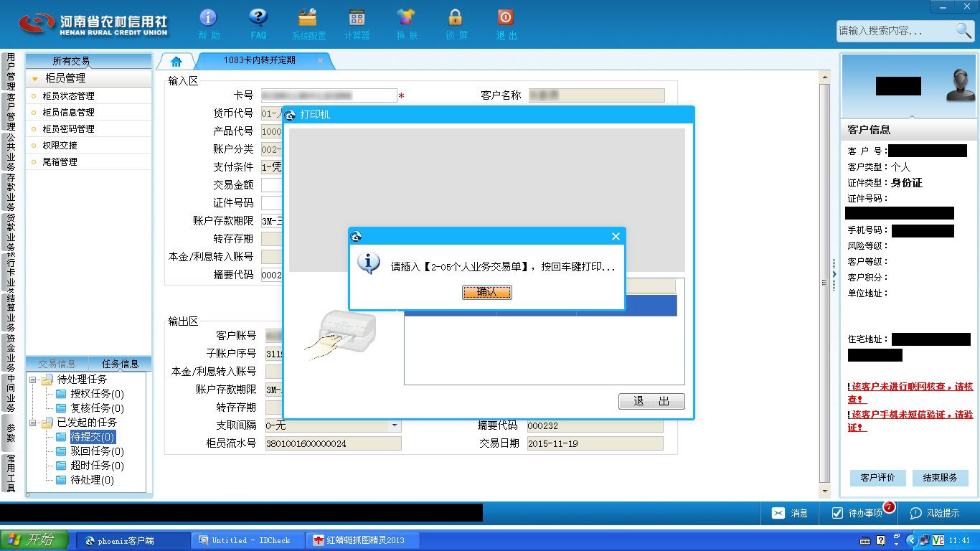
Task: Focus the search input box
Action: tap(895, 31)
